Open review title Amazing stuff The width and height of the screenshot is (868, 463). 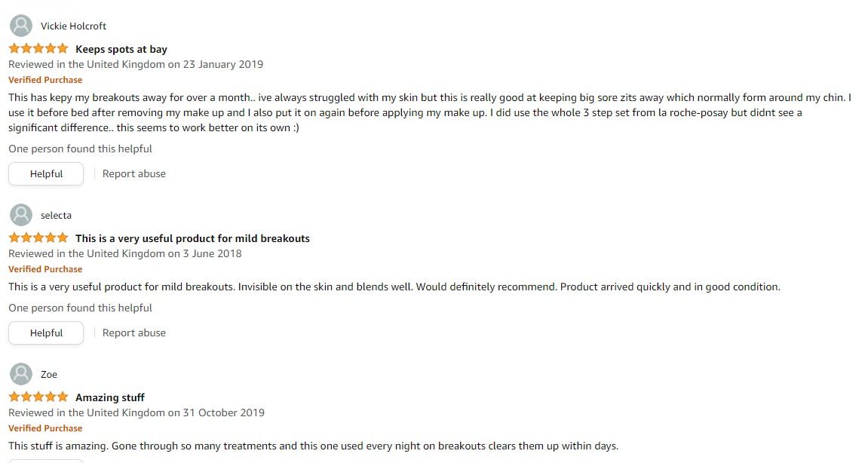tap(109, 397)
